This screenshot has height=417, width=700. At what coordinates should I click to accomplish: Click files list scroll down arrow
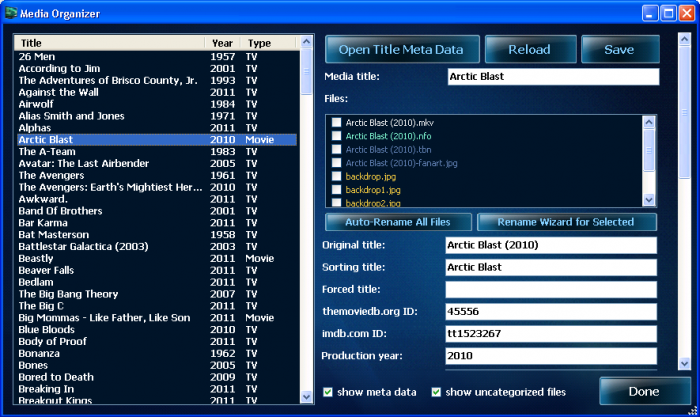coord(649,200)
